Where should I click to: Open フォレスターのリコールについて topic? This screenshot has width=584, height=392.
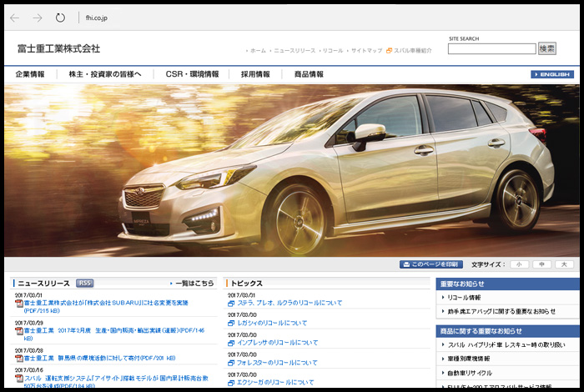277,363
